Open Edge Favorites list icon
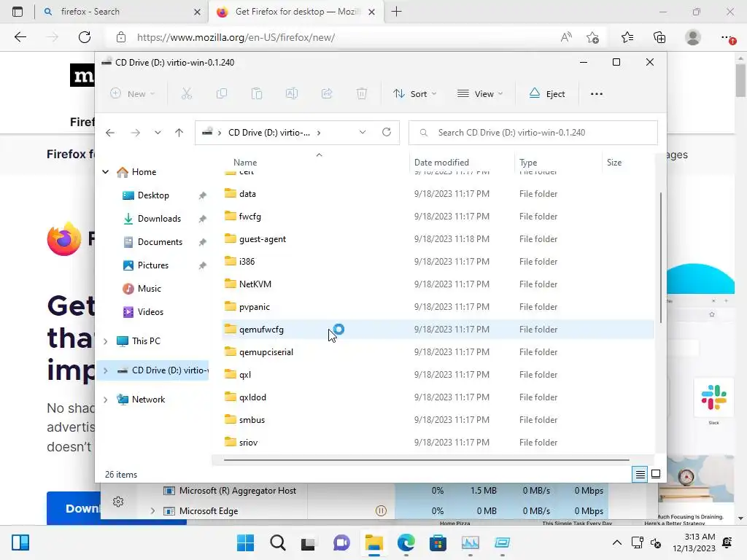 pos(627,37)
